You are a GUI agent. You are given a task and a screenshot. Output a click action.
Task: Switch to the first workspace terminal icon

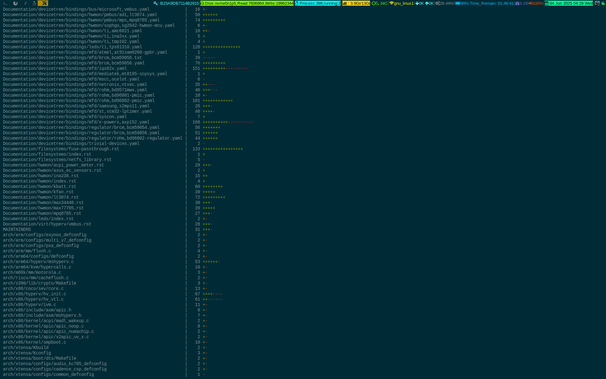tap(5, 3)
